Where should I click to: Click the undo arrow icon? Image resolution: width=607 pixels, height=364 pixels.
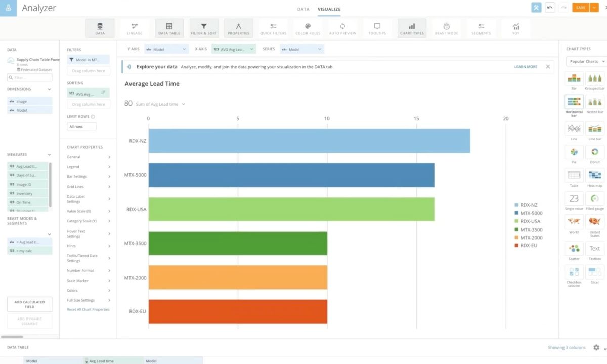(x=550, y=8)
